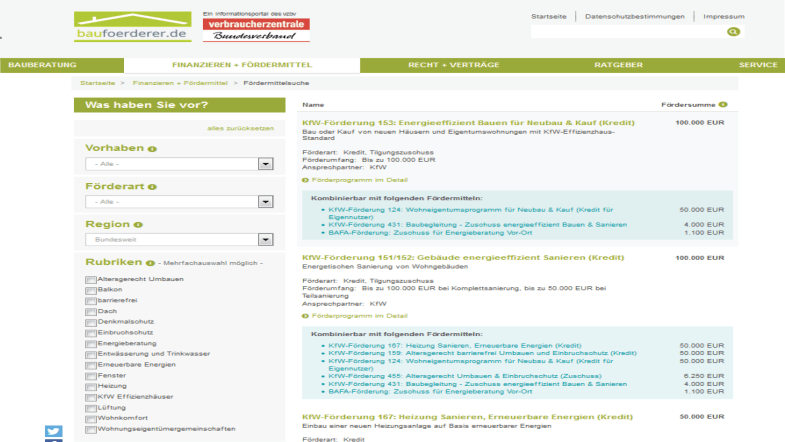The image size is (785, 442).
Task: Toggle the Lüftung checkbox
Action: coord(91,408)
